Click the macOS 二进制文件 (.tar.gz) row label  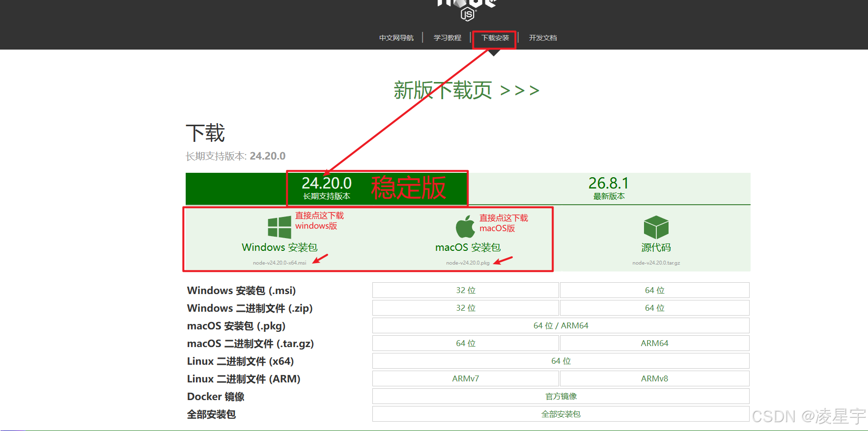[x=251, y=344]
